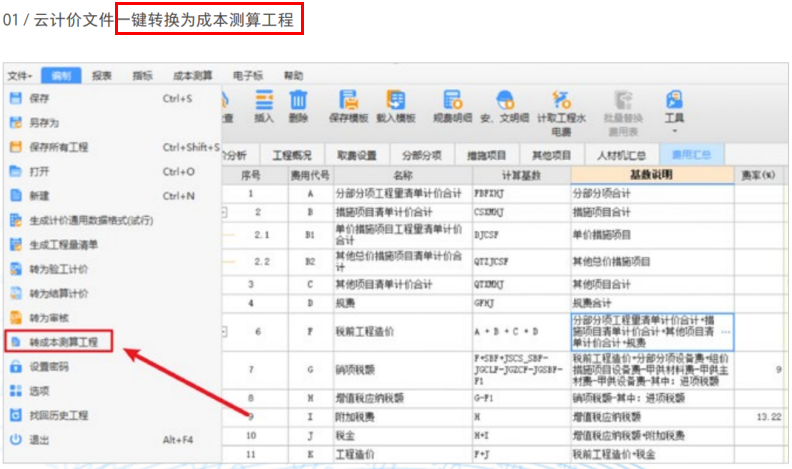Open 选项 from the file menu

[x=38, y=391]
